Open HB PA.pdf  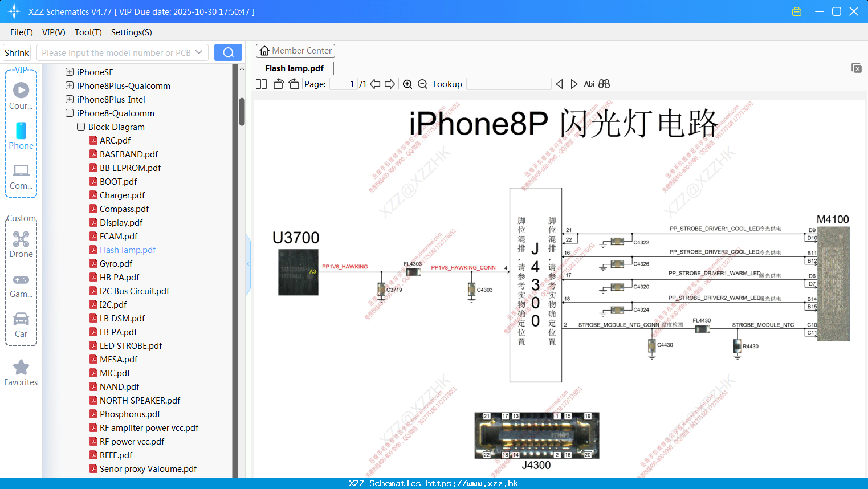pos(119,277)
